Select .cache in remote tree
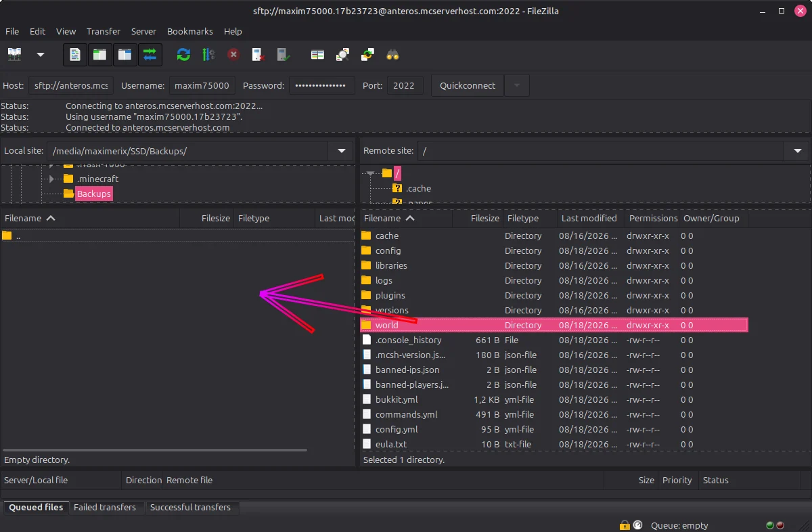This screenshot has width=812, height=532. 418,188
